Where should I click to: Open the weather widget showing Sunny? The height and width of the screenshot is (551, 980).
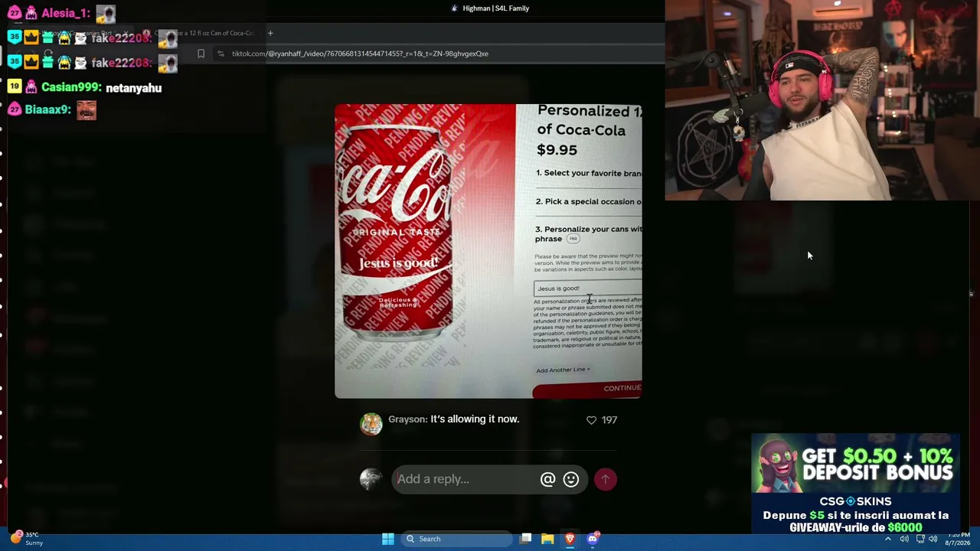pyautogui.click(x=26, y=539)
